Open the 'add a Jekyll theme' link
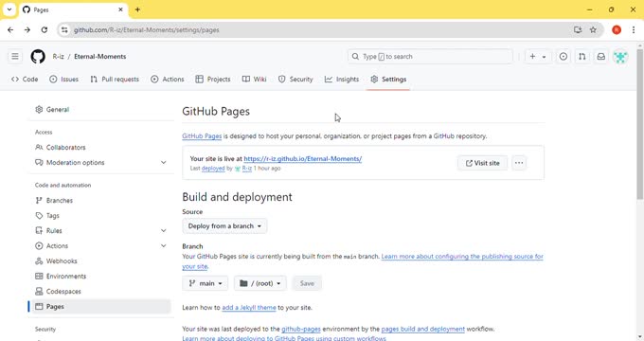 point(249,307)
